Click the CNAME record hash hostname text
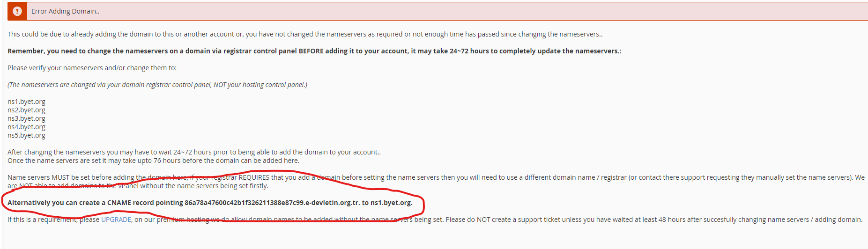This screenshot has height=249, width=868. (x=272, y=203)
